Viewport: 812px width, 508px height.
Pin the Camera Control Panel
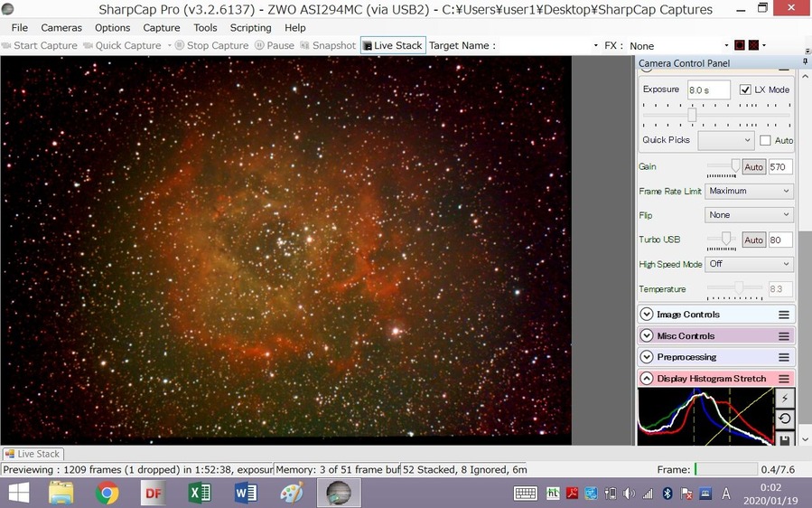click(806, 61)
